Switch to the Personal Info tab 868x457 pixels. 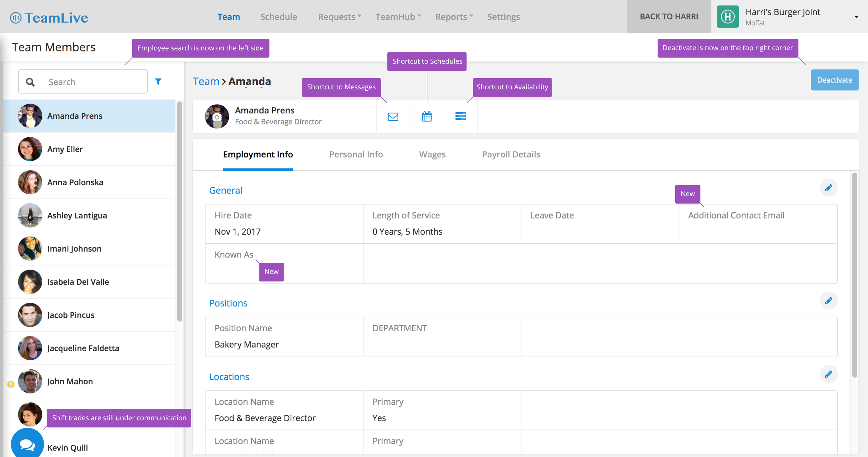click(x=356, y=154)
